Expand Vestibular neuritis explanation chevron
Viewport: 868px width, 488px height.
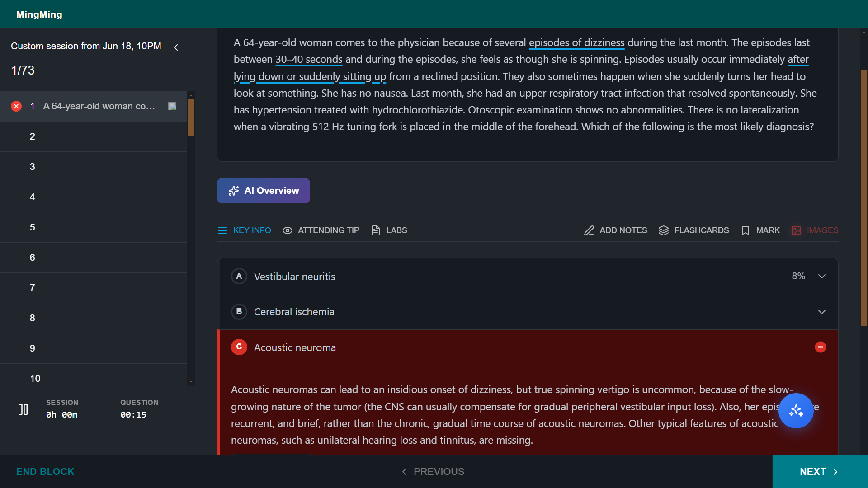pos(822,276)
